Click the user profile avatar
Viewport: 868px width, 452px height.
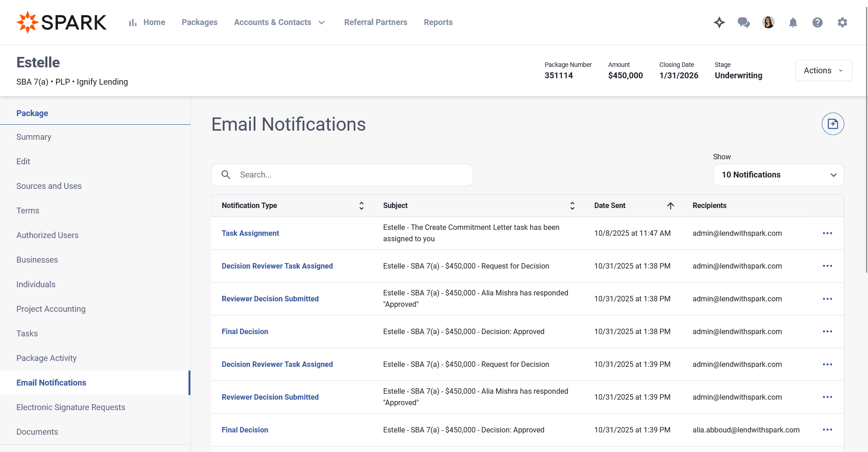[x=768, y=22]
